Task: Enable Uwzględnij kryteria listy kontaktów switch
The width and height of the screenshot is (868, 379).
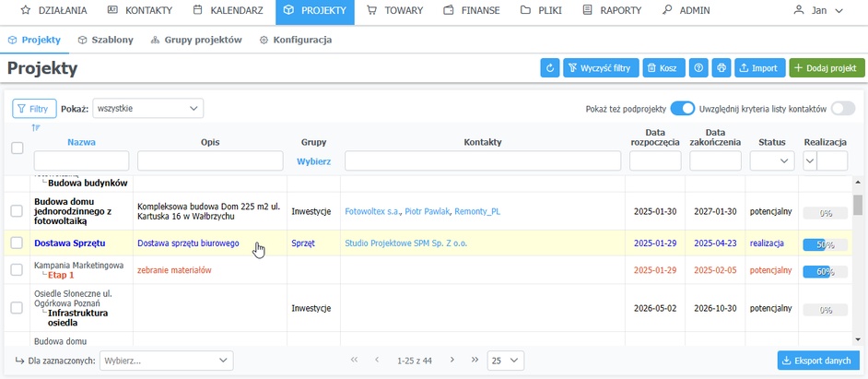Action: (x=842, y=109)
